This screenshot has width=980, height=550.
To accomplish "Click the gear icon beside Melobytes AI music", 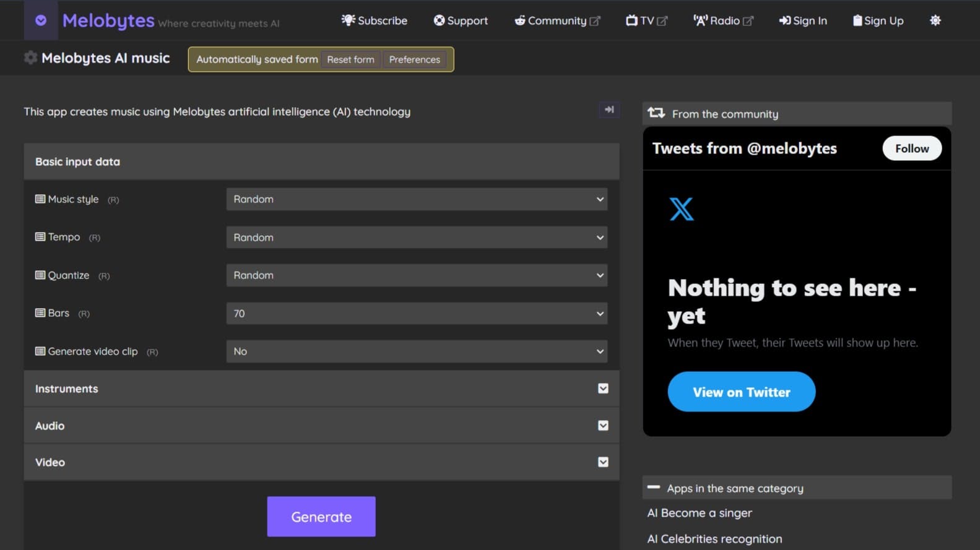I will (x=30, y=58).
